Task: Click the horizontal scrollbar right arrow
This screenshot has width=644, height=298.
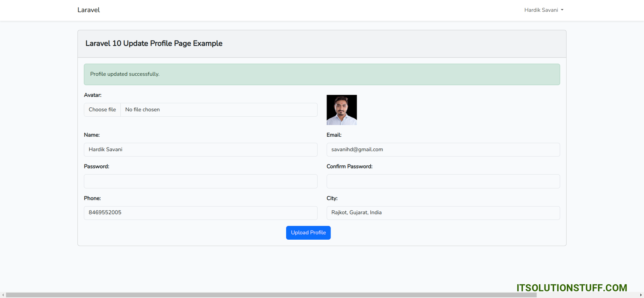Action: tap(641, 295)
